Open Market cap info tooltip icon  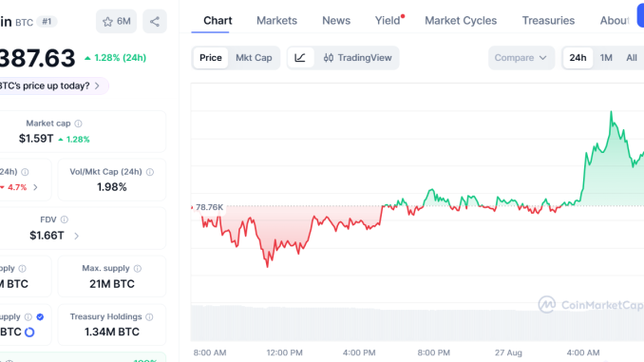pos(78,124)
